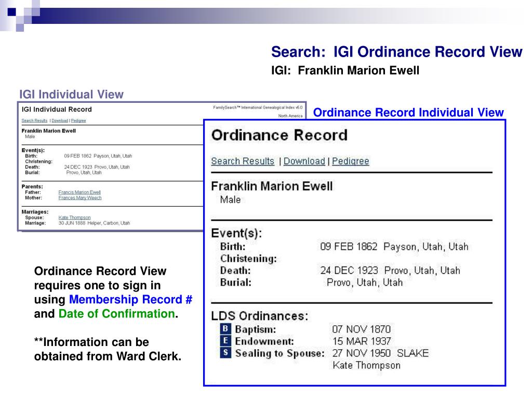Click death '24 DEC 1923 Provo' in IGI record

[x=97, y=167]
